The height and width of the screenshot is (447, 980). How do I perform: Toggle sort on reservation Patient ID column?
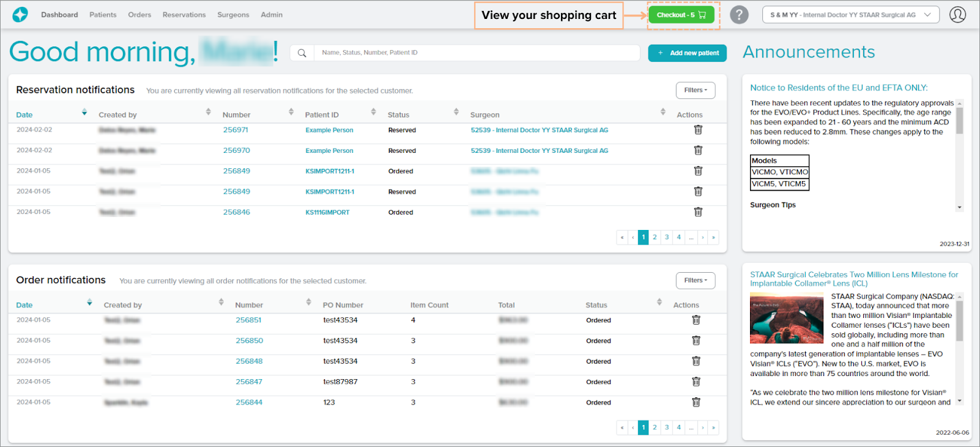(373, 112)
